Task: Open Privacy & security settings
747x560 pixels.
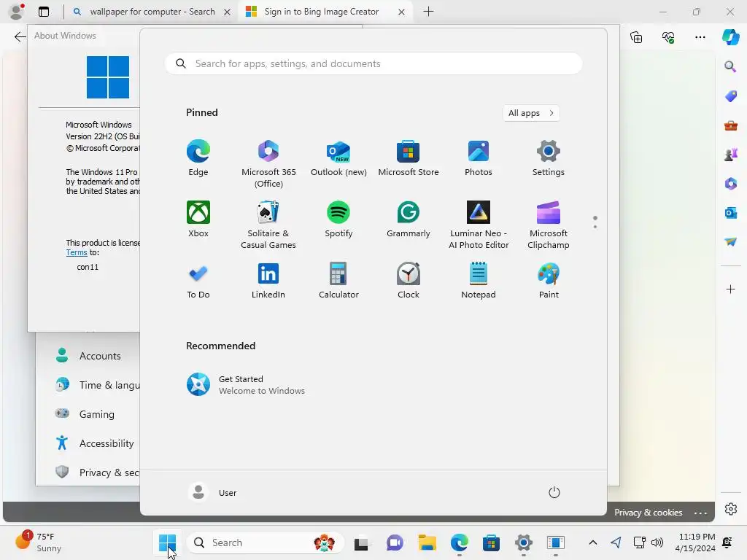Action: click(97, 472)
